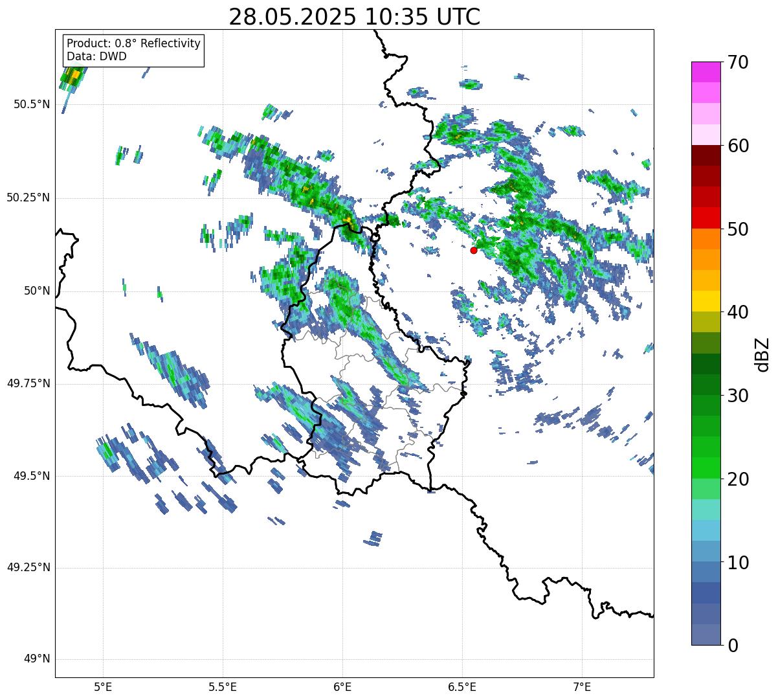
Task: Click the latitude label "49.5°N"
Action: click(x=31, y=476)
